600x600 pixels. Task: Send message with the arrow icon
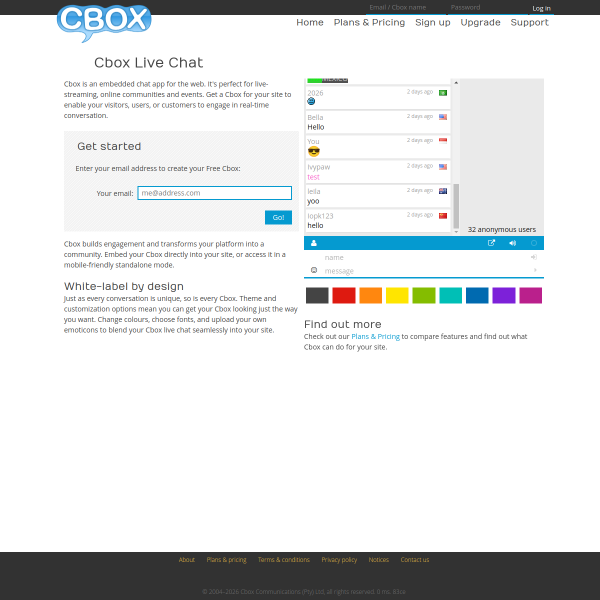[535, 270]
